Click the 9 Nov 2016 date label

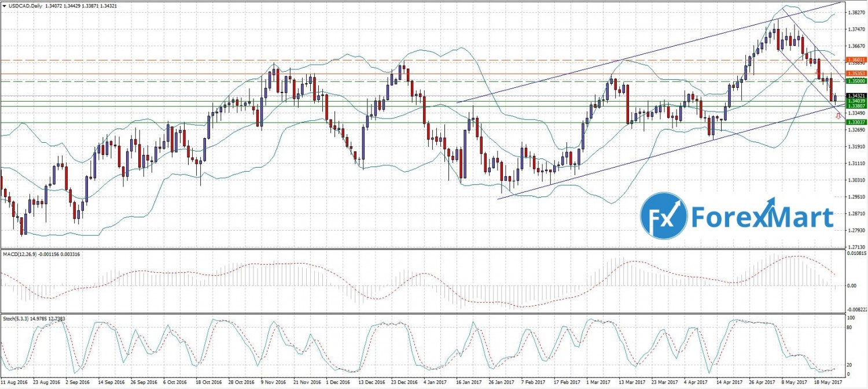[274, 382]
